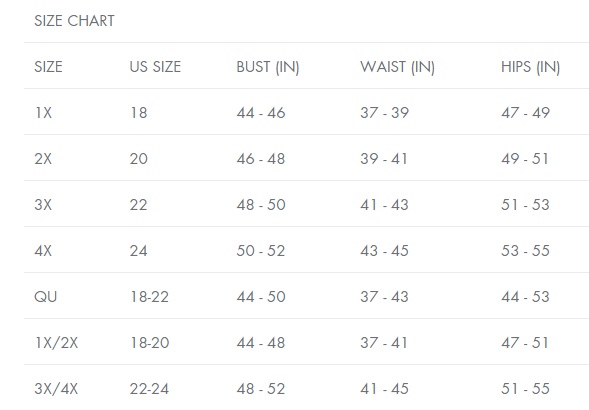Click US size 18-22 cell
Viewport: 589px width, 410px height.
(x=150, y=297)
